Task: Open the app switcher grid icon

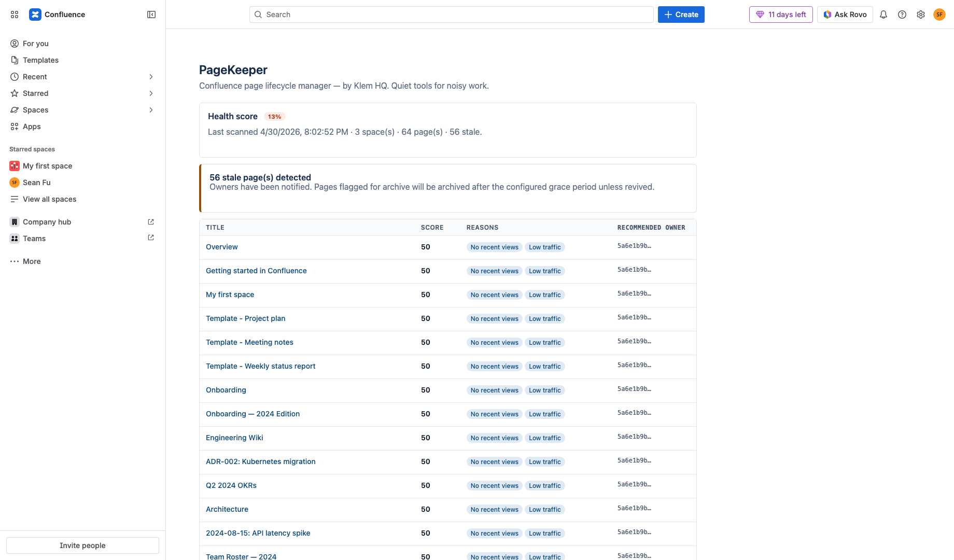Action: 15,15
